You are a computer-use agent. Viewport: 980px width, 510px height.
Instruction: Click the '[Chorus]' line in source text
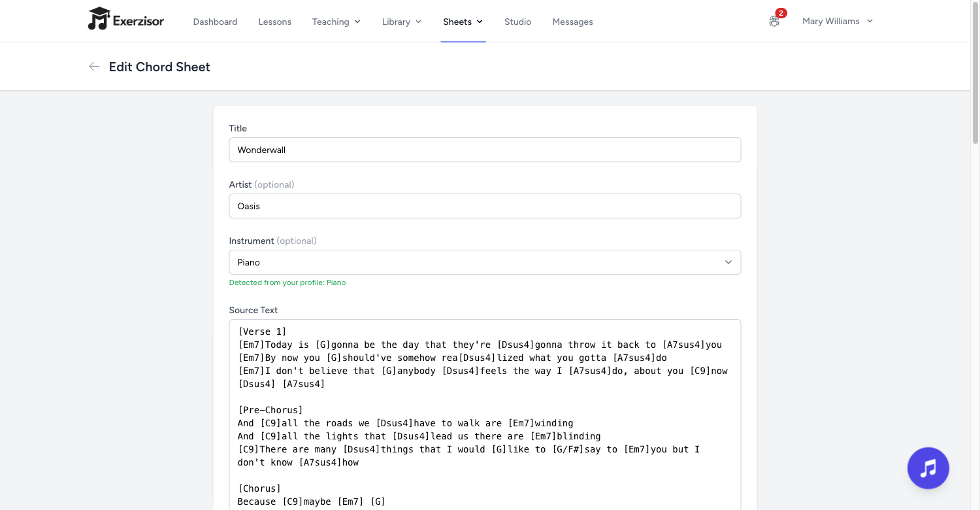click(259, 488)
